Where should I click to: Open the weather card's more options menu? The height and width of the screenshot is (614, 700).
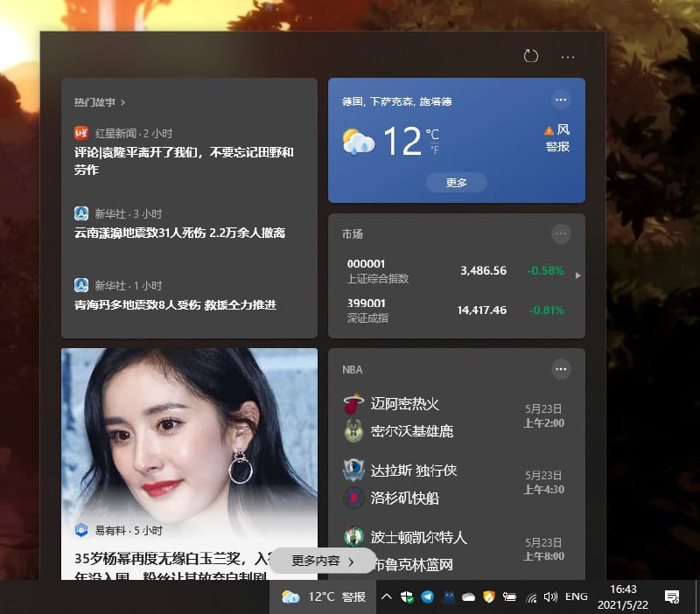[x=561, y=99]
